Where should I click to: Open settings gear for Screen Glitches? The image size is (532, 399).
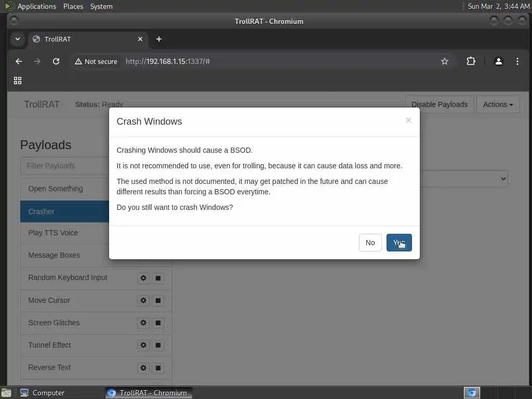143,323
